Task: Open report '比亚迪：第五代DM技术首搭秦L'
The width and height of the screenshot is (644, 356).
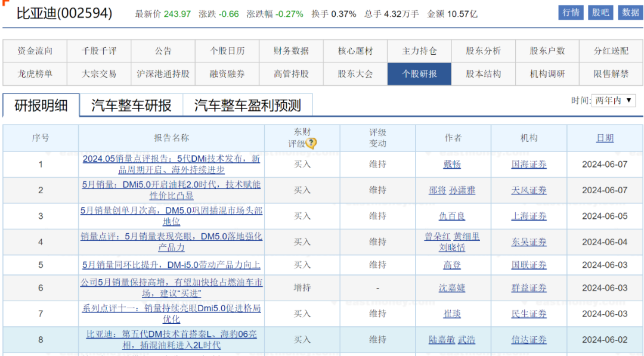Action: [171, 339]
